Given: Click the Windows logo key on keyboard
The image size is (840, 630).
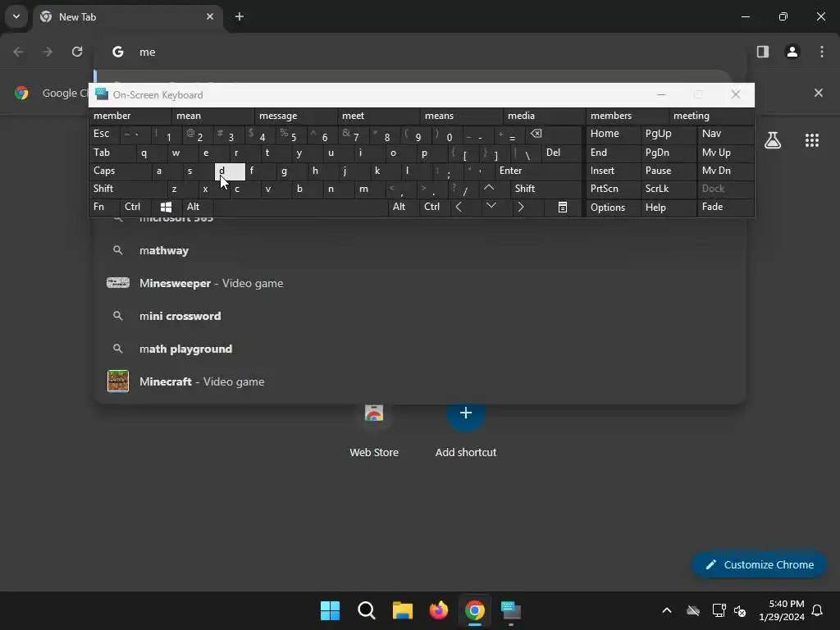Looking at the screenshot, I should pyautogui.click(x=166, y=207).
